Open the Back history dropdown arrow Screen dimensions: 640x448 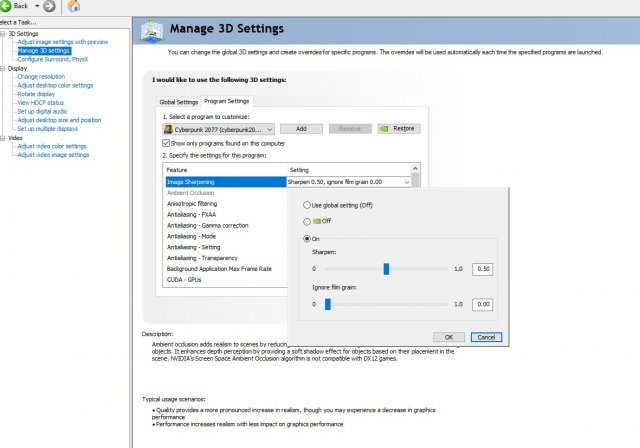(36, 6)
